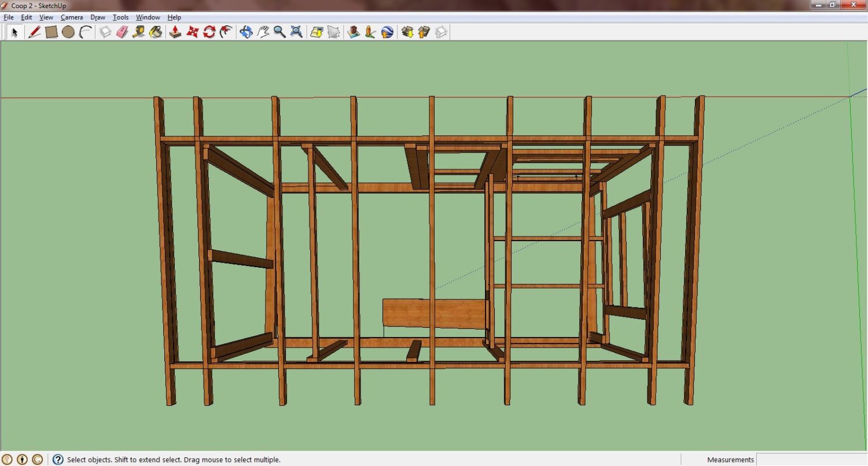Select the Circle drawing tool
868x466 pixels.
(x=68, y=32)
